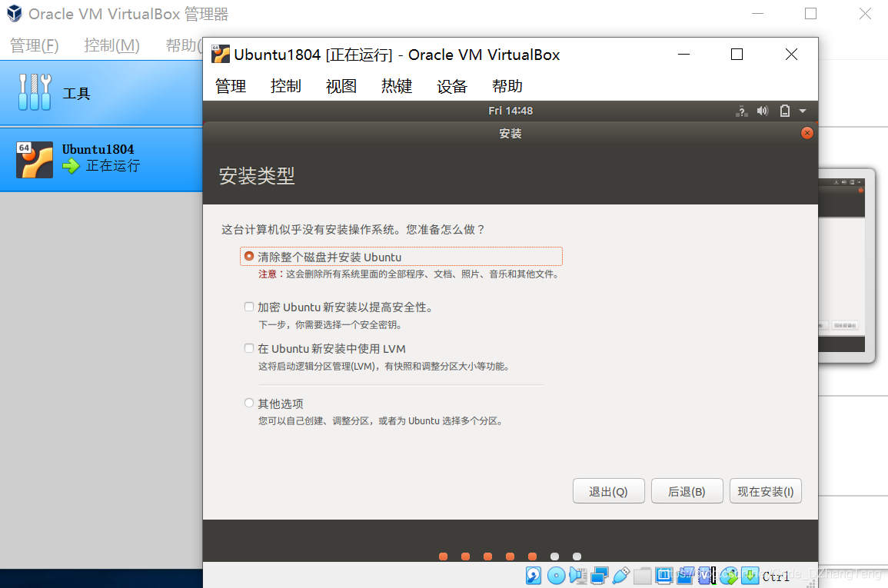Click the USB devices status icon

click(620, 576)
